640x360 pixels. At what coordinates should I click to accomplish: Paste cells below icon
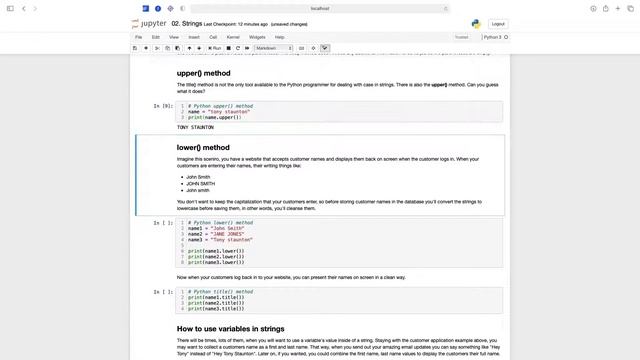pyautogui.click(x=177, y=48)
